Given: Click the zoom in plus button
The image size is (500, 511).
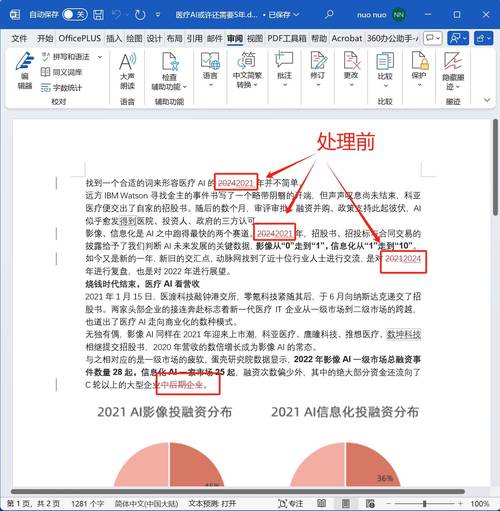Looking at the screenshot, I should 460,503.
